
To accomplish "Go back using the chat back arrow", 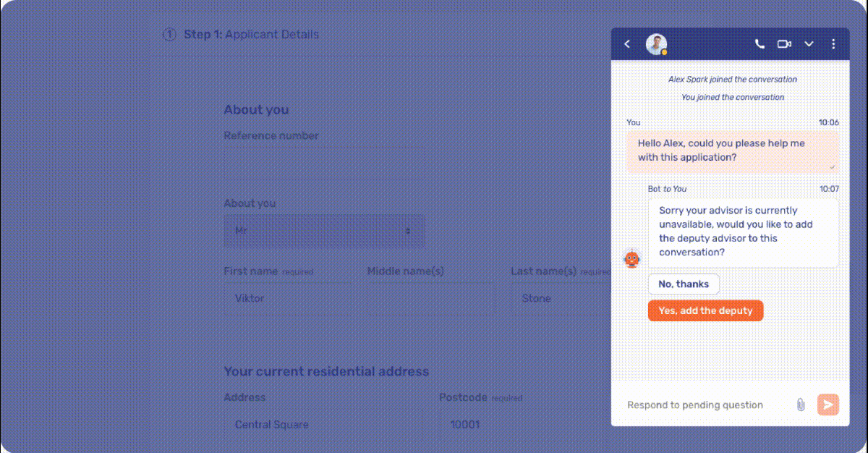I will (x=627, y=44).
